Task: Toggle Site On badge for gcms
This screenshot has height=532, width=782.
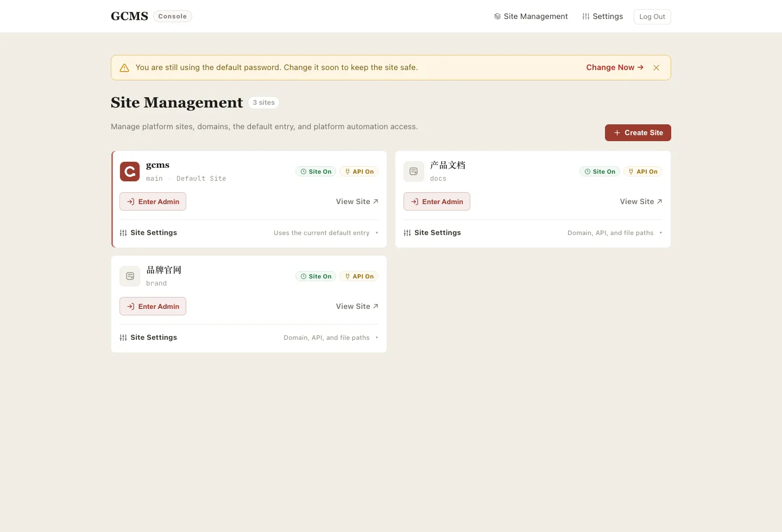Action: 316,172
